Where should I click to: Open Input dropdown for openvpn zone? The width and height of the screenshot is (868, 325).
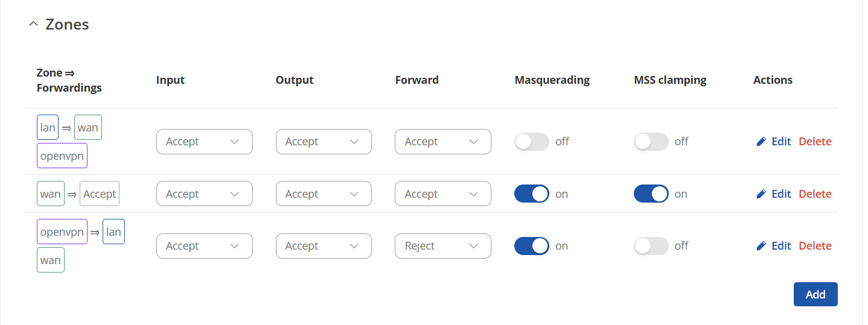point(204,246)
